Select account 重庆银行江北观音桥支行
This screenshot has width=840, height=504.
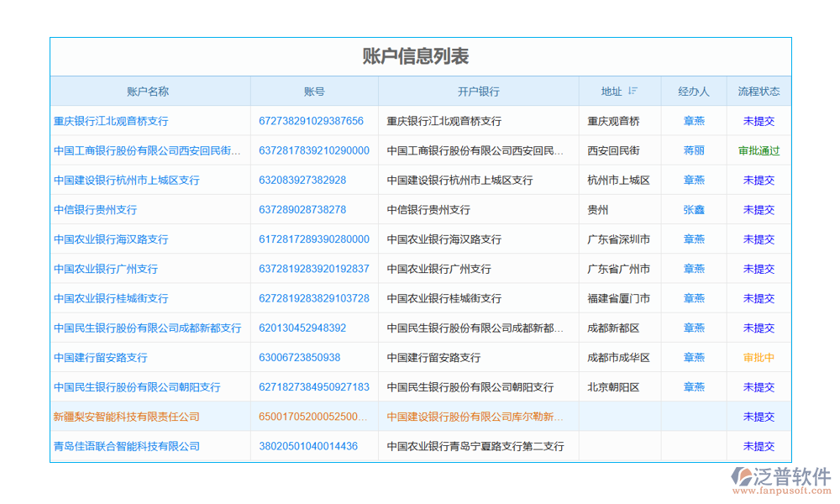tap(114, 121)
